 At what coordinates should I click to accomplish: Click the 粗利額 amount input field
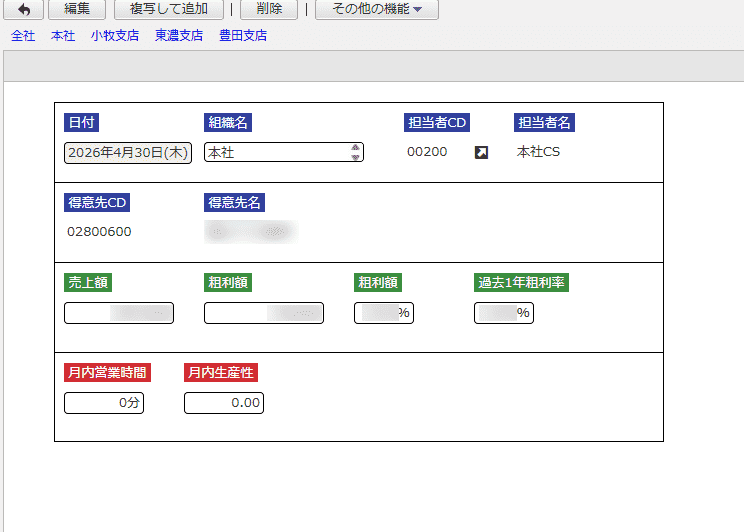pyautogui.click(x=264, y=313)
